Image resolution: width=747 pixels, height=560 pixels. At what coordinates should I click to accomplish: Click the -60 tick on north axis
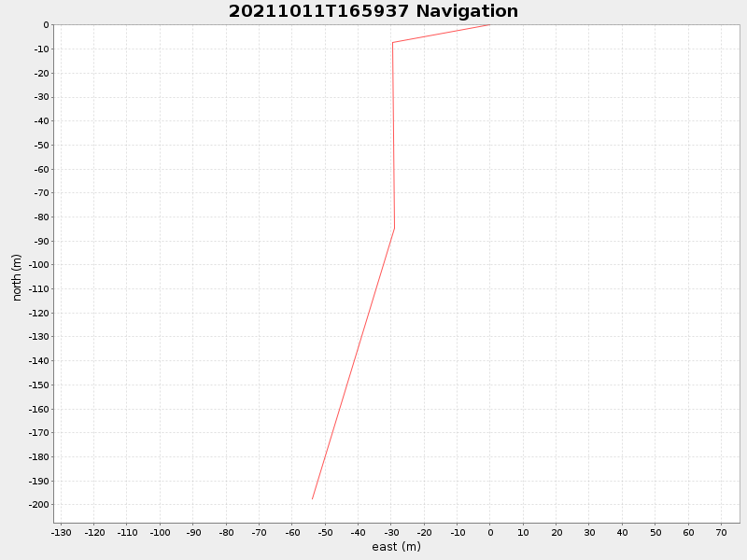click(41, 169)
